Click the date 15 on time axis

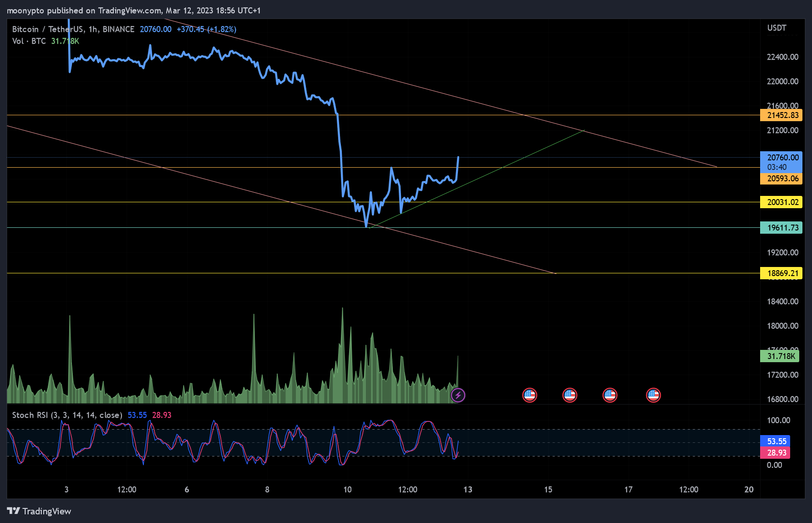pos(548,490)
